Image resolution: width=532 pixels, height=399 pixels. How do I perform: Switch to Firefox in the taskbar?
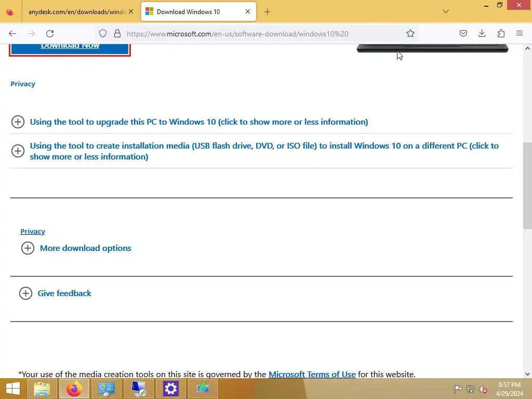point(74,389)
